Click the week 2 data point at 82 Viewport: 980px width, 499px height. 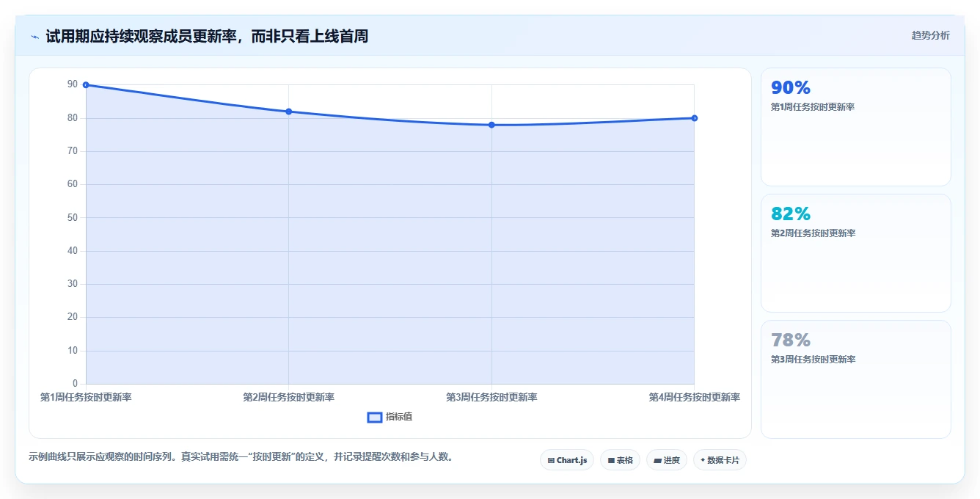[289, 112]
